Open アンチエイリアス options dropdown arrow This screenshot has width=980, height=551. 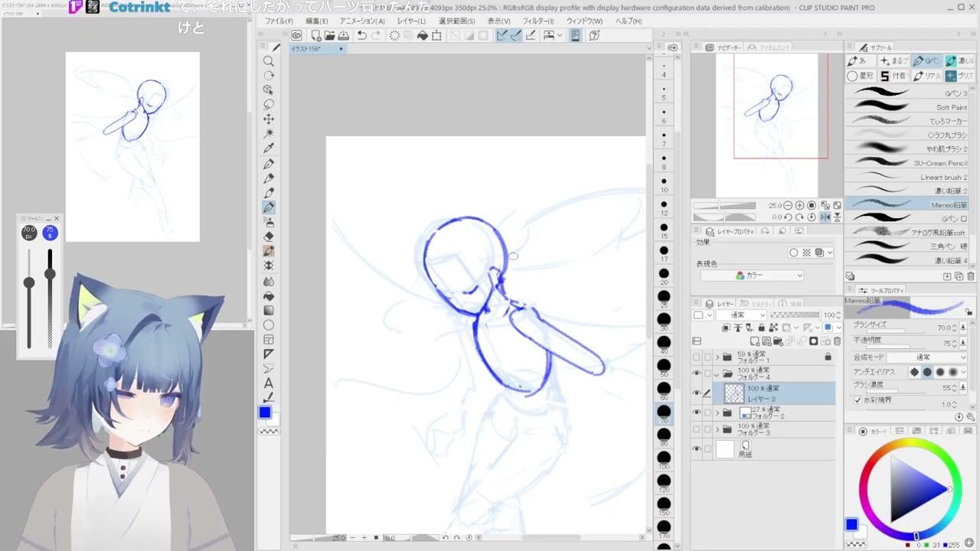point(964,373)
